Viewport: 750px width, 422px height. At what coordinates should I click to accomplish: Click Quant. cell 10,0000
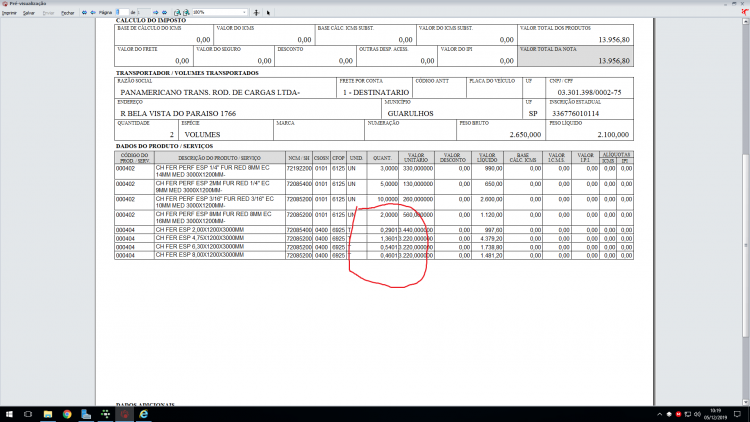pos(387,200)
